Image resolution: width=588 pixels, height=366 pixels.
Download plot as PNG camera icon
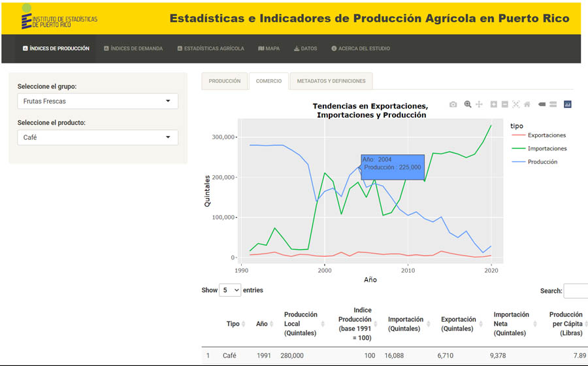453,105
